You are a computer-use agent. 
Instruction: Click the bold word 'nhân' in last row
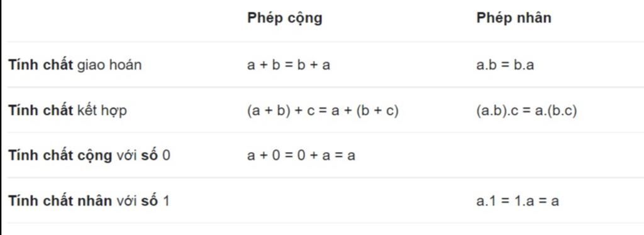[94, 201]
